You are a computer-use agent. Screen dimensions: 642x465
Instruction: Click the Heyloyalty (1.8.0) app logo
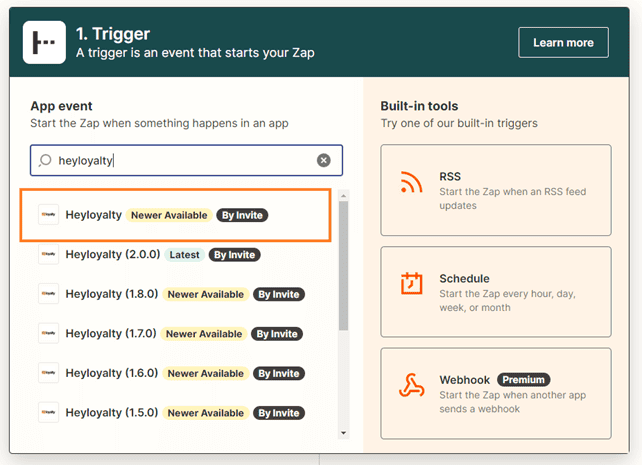48,294
